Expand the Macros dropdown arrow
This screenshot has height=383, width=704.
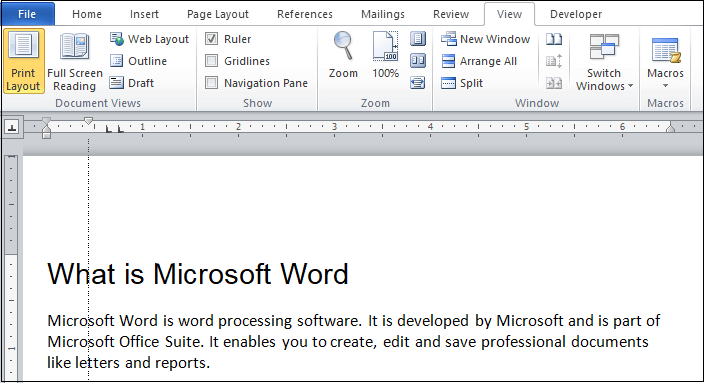click(665, 86)
